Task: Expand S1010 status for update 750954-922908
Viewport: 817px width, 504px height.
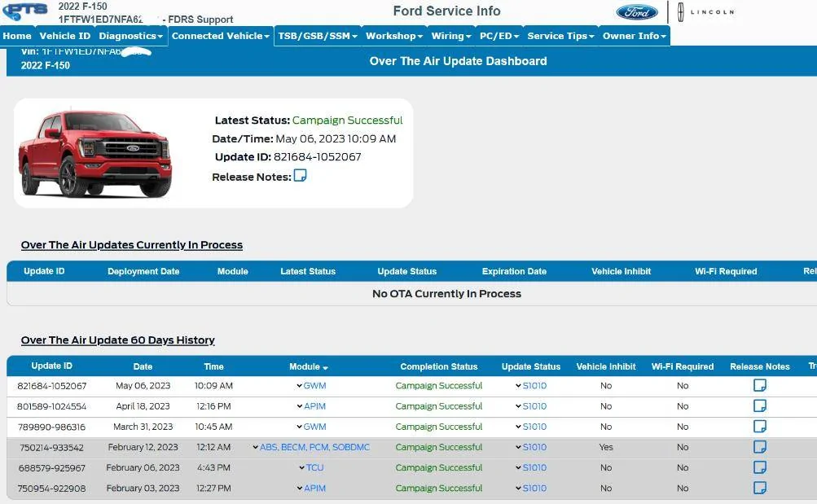Action: coord(531,489)
